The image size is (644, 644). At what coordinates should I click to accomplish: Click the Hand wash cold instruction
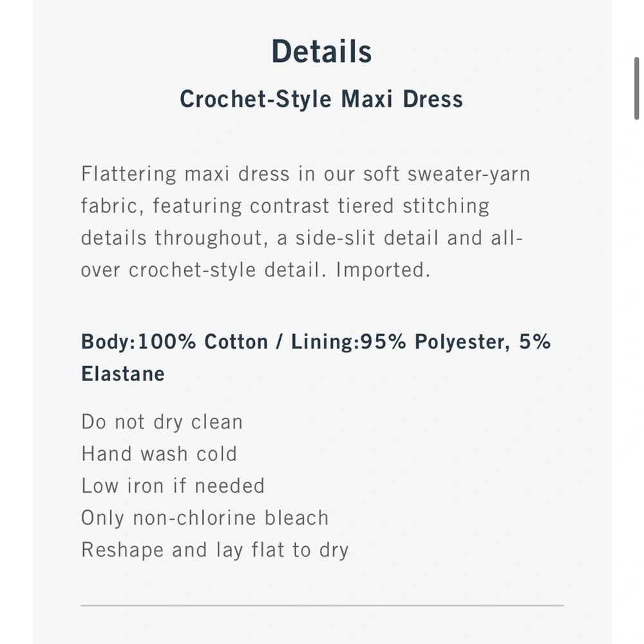(159, 454)
